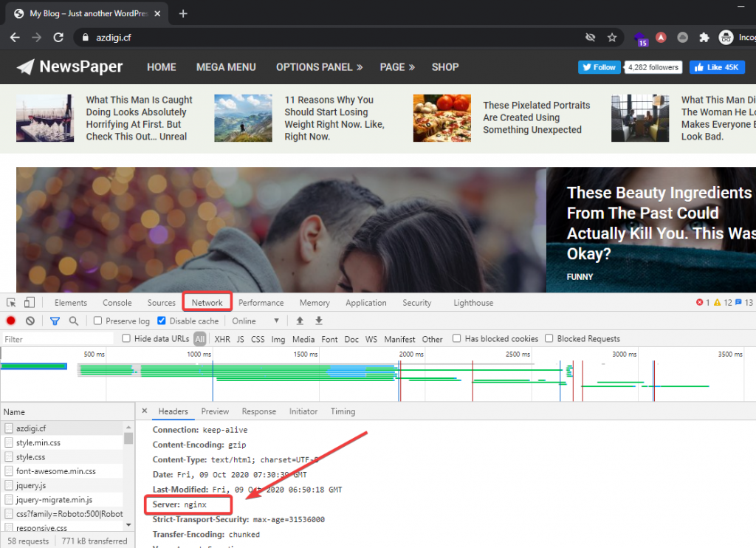The width and height of the screenshot is (756, 548).
Task: Filter requests by XHR type
Action: point(222,339)
